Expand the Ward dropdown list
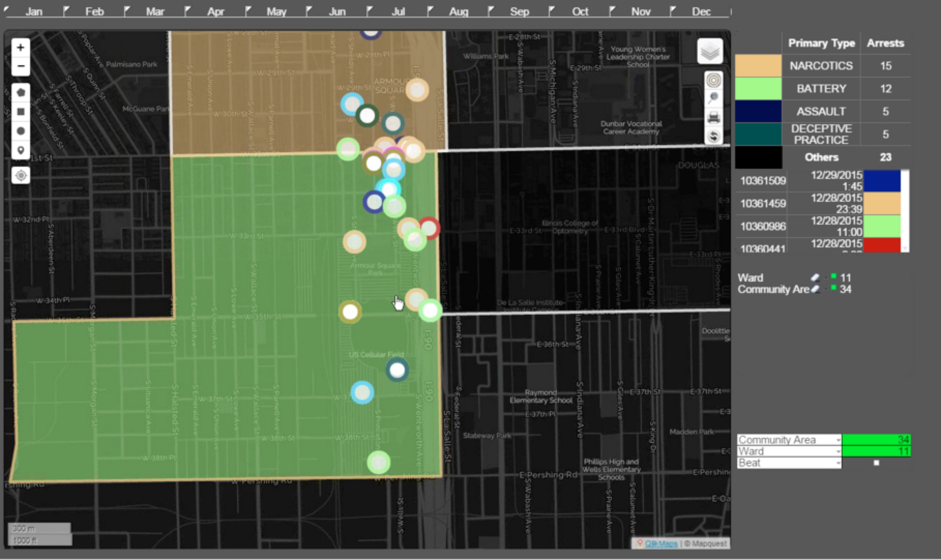This screenshot has height=560, width=941. 838,451
